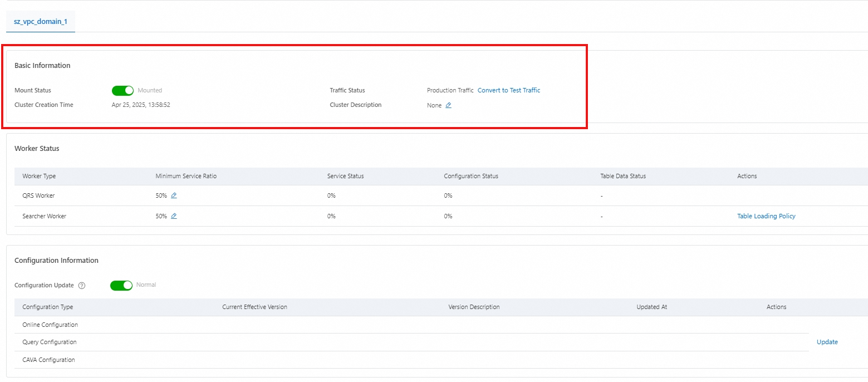The height and width of the screenshot is (382, 868).
Task: Click the Version Description column header
Action: pos(474,307)
